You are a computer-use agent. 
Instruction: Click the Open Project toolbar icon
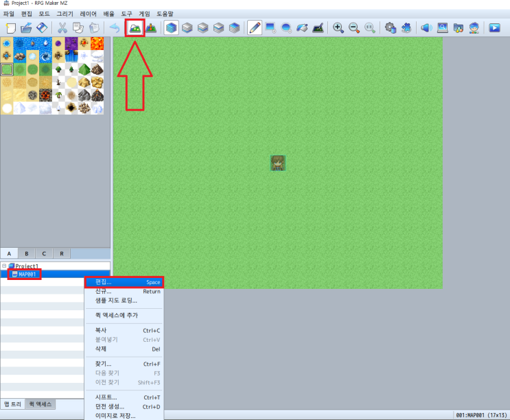tap(26, 28)
